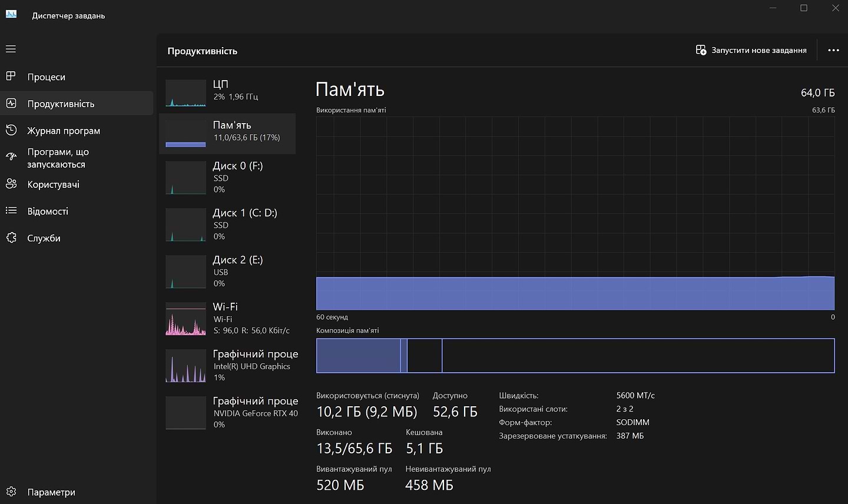The width and height of the screenshot is (848, 504).
Task: Toggle the hamburger navigation menu
Action: point(11,49)
